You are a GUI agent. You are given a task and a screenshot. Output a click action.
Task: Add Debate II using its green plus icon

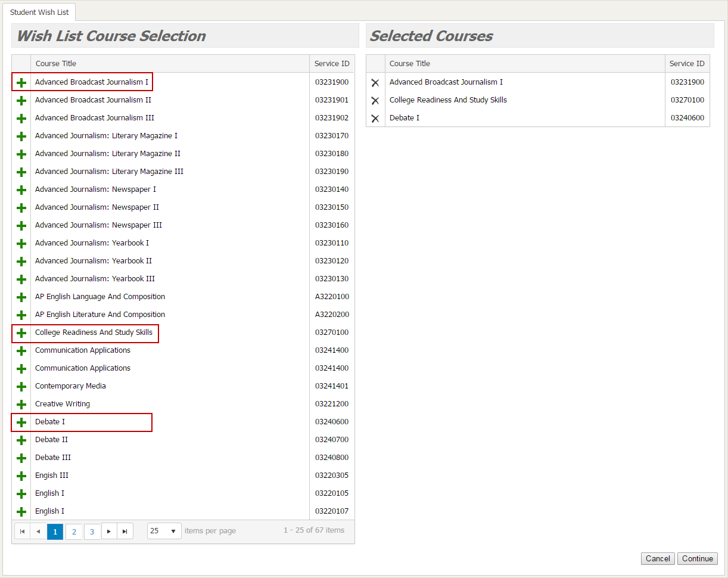(21, 440)
